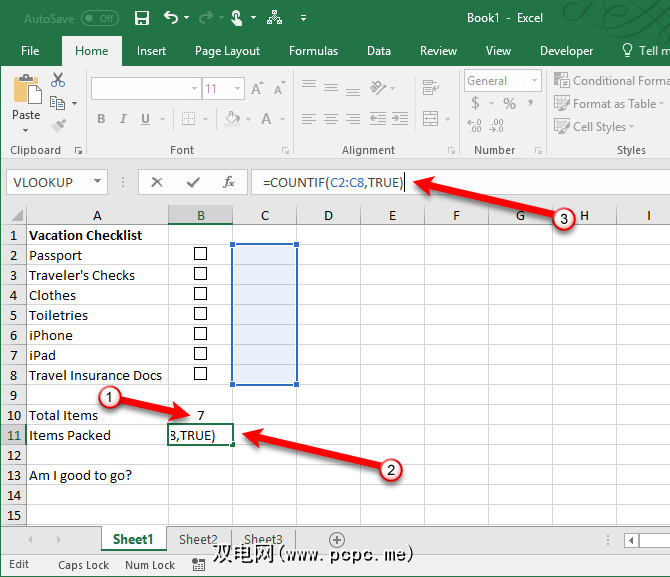Tick the iPhone checkbox
Image resolution: width=670 pixels, height=577 pixels.
(x=200, y=334)
